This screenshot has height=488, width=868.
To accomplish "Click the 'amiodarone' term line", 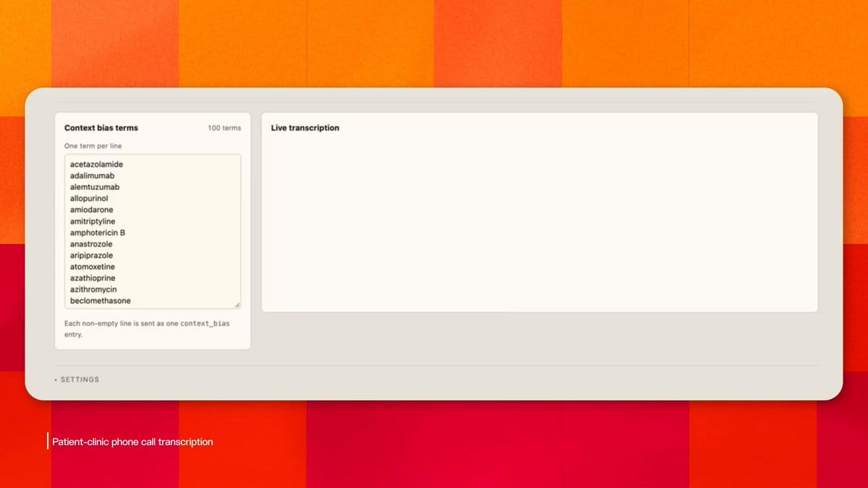I will [91, 210].
